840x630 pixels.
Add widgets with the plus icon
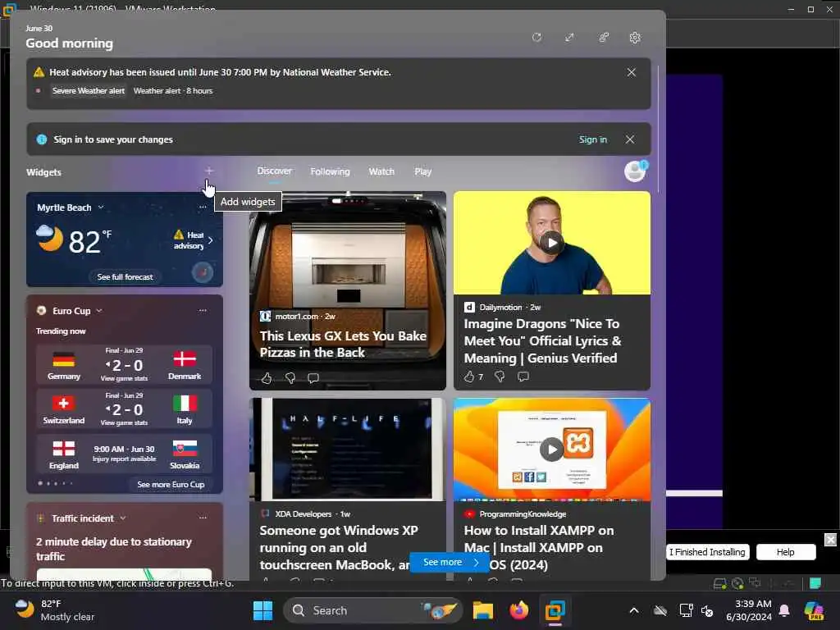209,171
